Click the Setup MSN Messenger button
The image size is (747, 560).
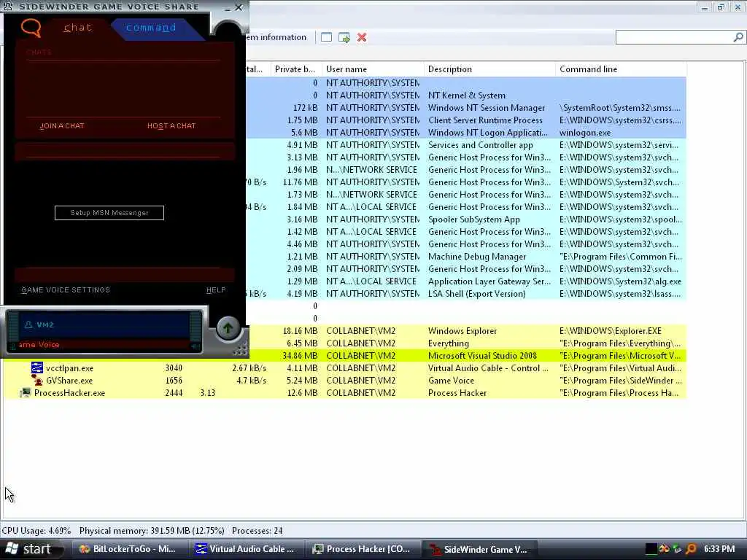point(109,213)
